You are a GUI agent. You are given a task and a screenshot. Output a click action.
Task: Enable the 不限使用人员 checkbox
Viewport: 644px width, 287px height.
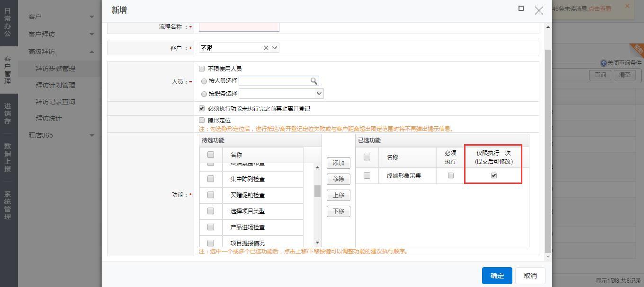[x=202, y=69]
